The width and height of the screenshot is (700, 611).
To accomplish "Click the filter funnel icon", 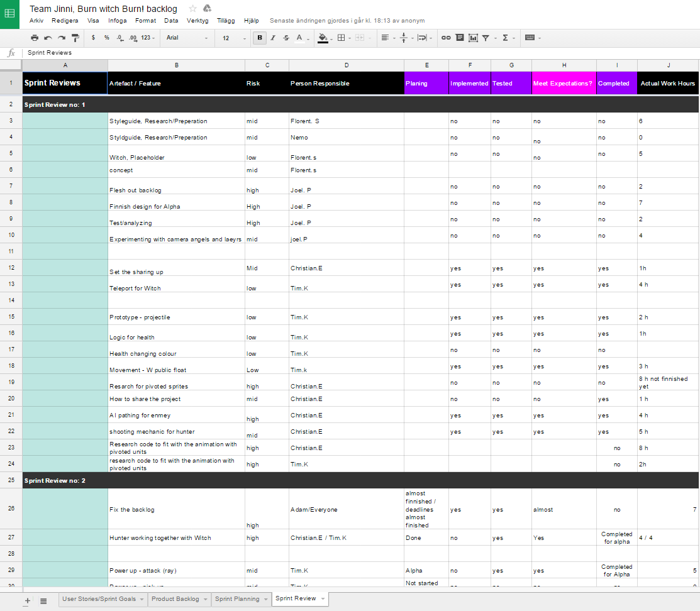I will pos(486,38).
